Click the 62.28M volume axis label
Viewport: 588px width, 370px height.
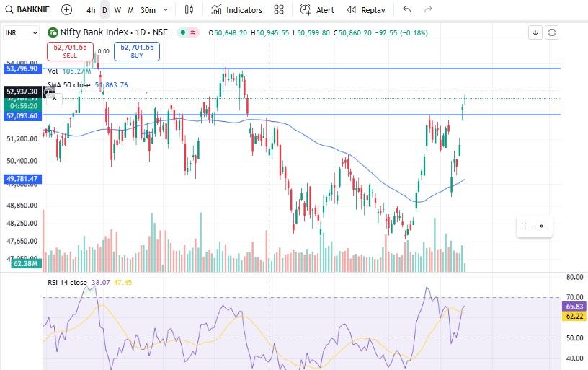(26, 264)
